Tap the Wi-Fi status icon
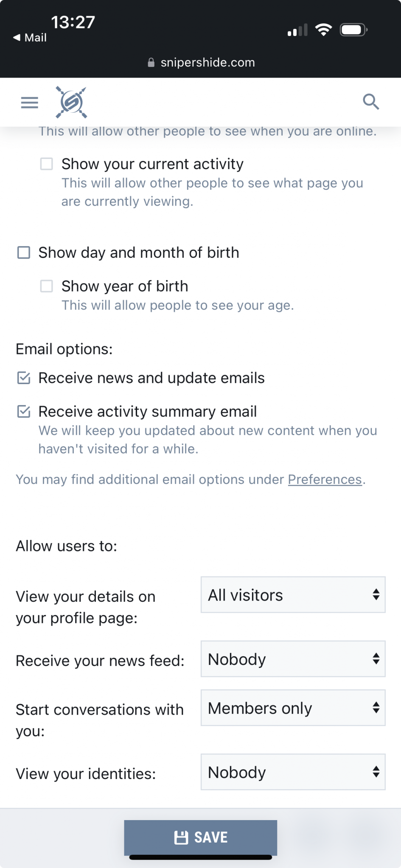The width and height of the screenshot is (401, 868). coord(323,30)
